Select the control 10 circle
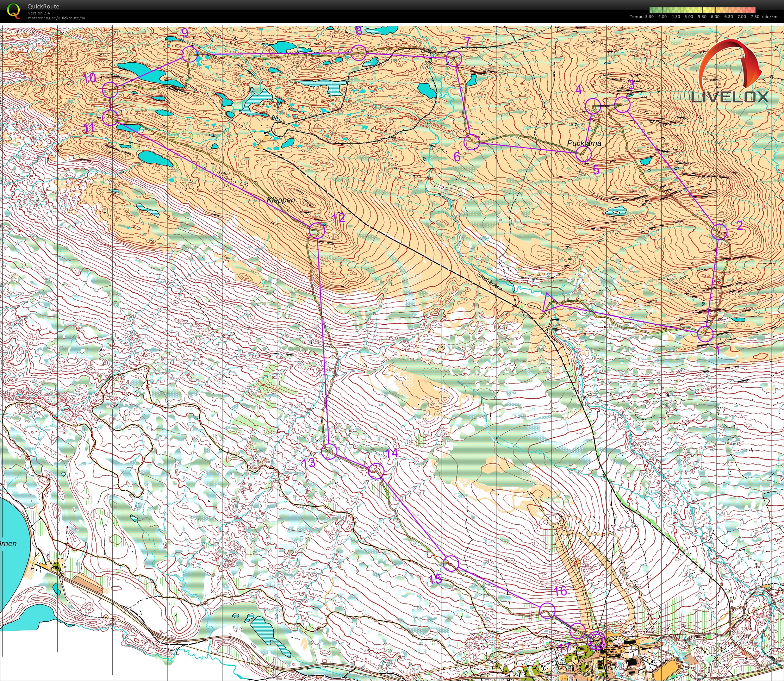 point(110,90)
